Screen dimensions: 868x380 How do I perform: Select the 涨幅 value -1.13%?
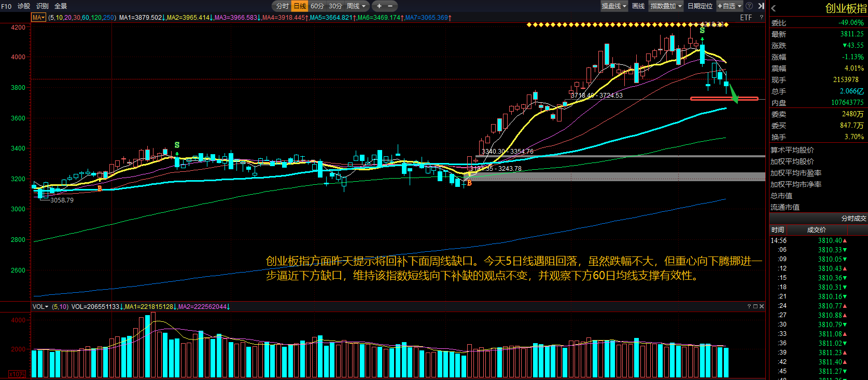point(853,57)
